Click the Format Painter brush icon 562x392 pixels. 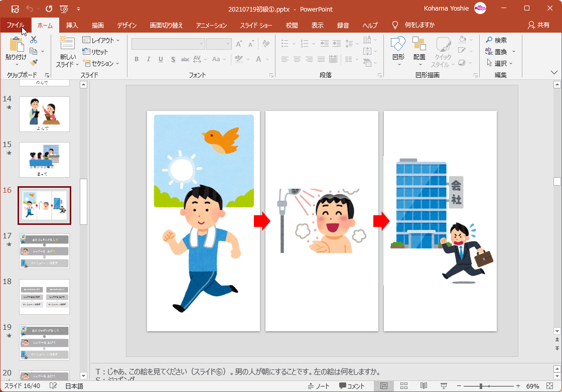34,63
